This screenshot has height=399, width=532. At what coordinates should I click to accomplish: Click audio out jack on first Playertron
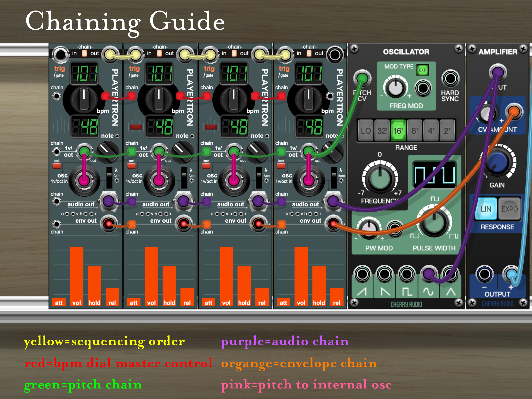point(109,201)
